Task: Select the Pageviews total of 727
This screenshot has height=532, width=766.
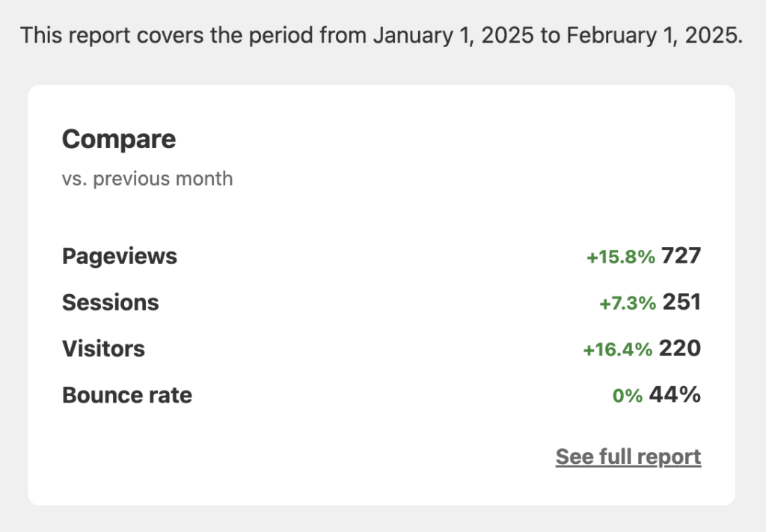Action: [681, 256]
